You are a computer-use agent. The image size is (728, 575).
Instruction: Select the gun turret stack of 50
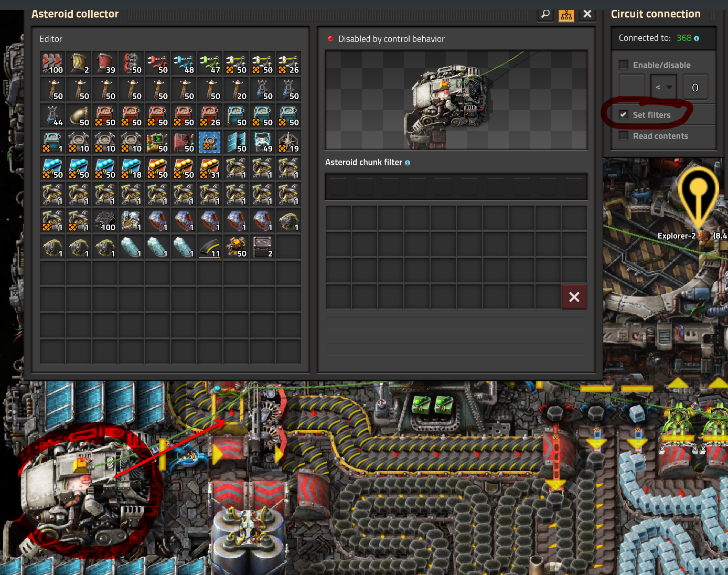coord(236,247)
